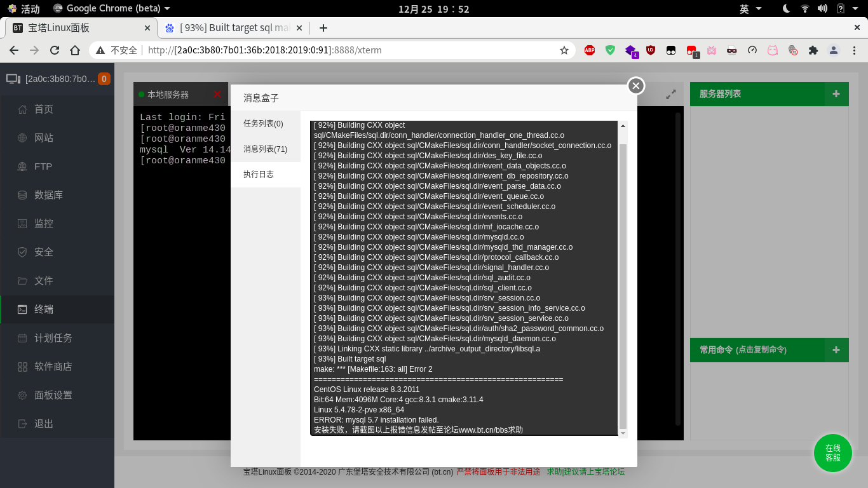Click 'ERROR: mysql 5.7 installation failed.' line
This screenshot has height=488, width=868.
pos(376,420)
